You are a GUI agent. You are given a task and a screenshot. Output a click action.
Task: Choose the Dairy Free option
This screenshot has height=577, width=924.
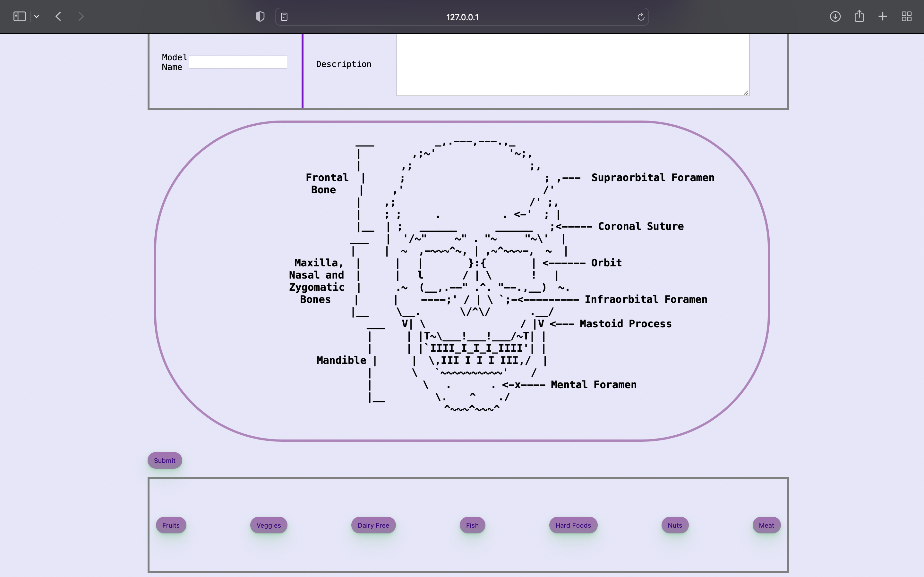(x=373, y=525)
